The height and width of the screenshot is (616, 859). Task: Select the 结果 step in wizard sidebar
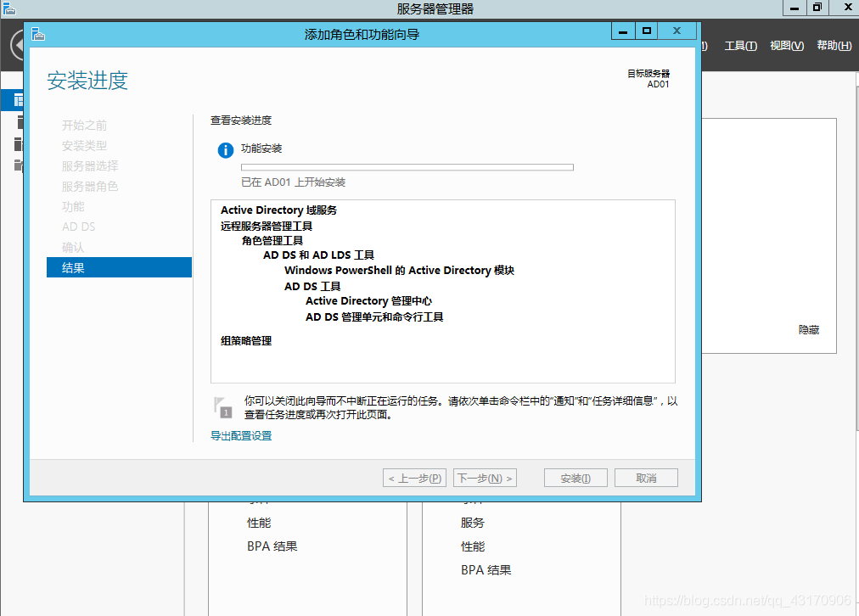point(119,268)
